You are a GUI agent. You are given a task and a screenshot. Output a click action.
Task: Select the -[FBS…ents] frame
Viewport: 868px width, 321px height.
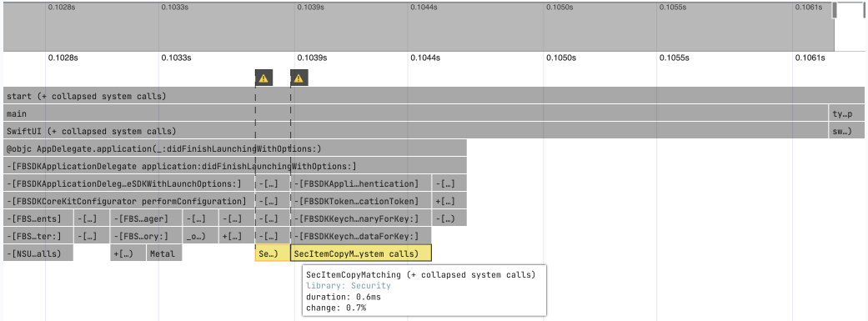(x=38, y=218)
